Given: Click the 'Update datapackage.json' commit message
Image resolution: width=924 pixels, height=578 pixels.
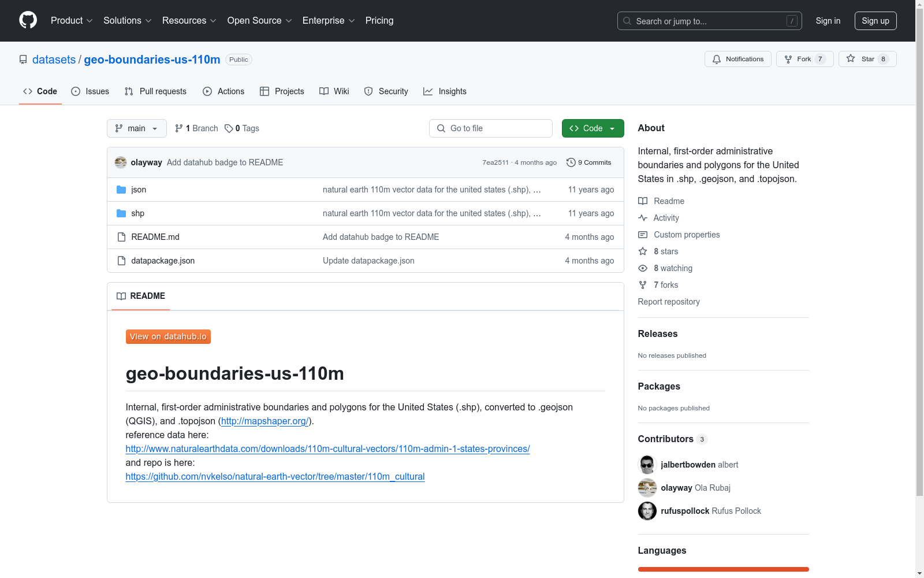Looking at the screenshot, I should coord(368,261).
